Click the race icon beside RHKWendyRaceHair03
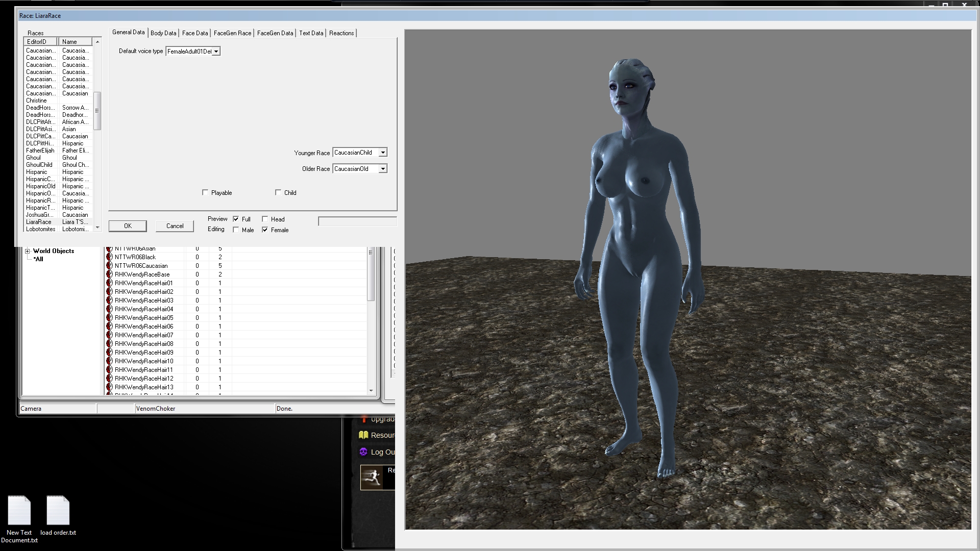 click(109, 300)
